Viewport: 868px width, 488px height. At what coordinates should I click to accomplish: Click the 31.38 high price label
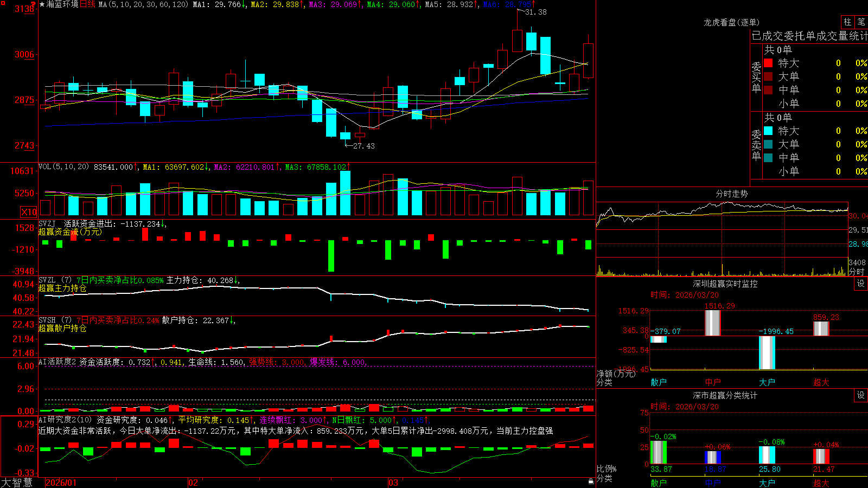point(536,12)
